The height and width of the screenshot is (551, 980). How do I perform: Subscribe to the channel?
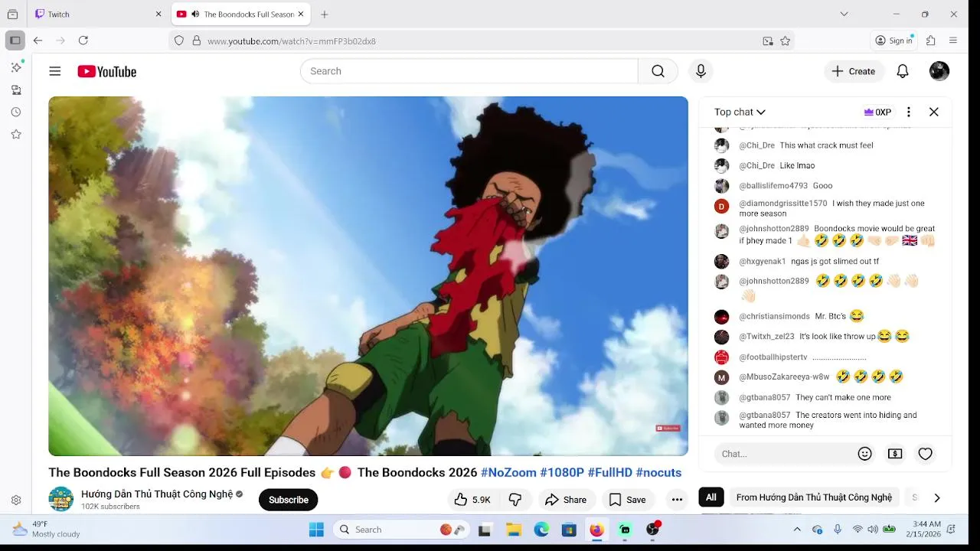288,500
